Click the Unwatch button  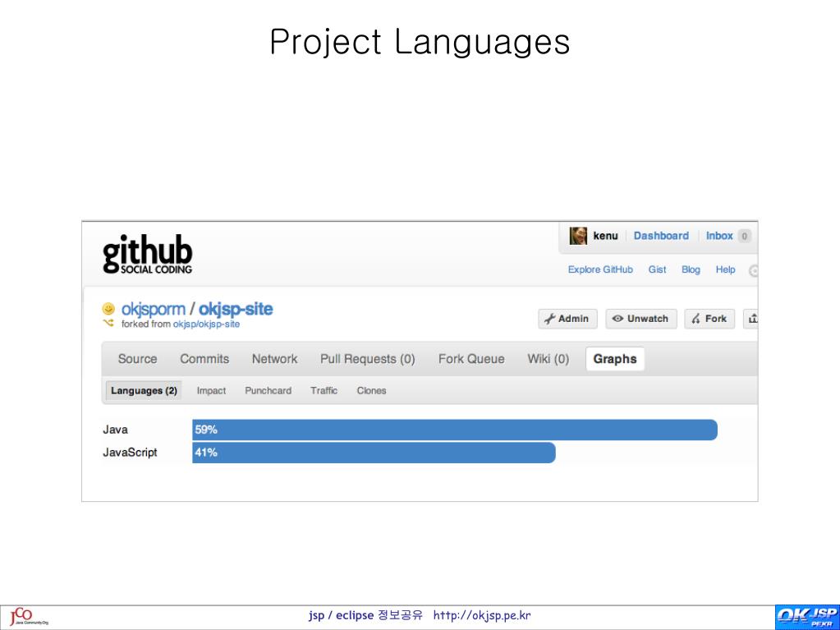641,319
